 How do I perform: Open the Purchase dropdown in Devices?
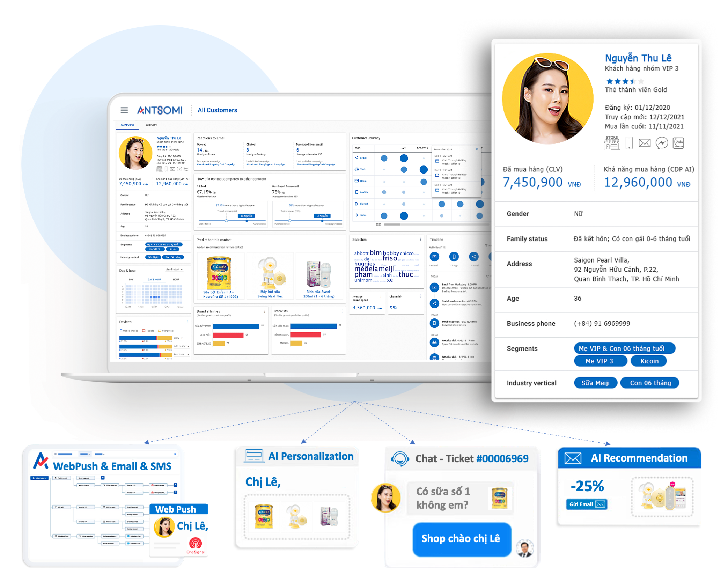click(181, 354)
